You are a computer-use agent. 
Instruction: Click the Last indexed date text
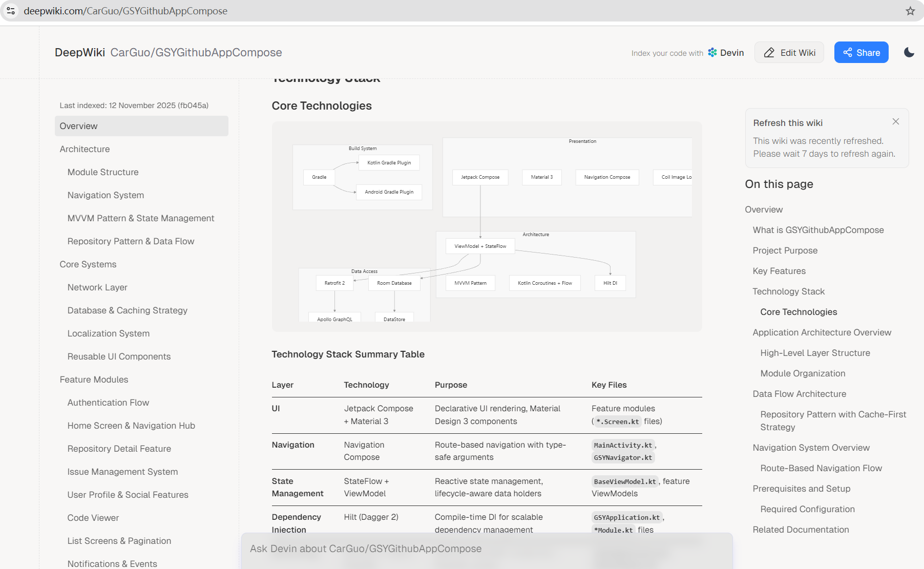pos(134,106)
